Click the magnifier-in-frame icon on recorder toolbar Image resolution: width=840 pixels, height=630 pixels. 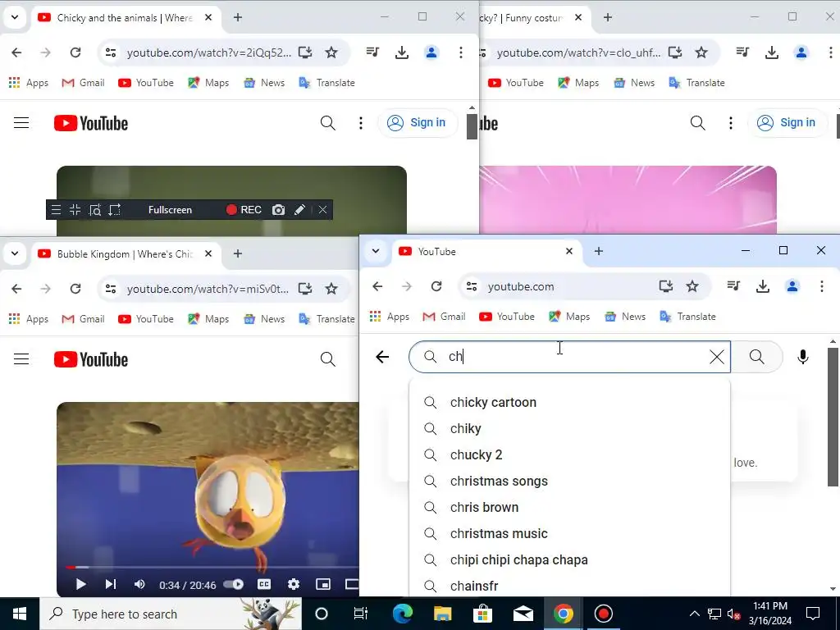(x=95, y=210)
